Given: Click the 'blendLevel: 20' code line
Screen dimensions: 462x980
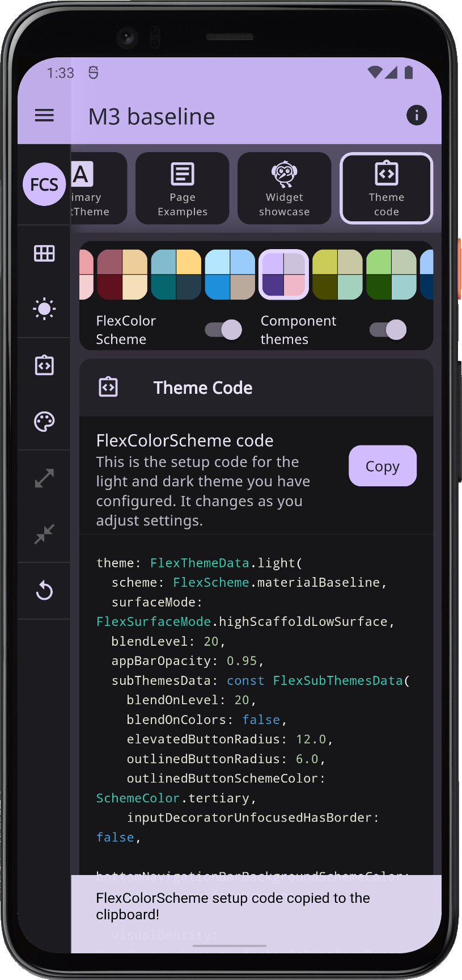Looking at the screenshot, I should coord(168,641).
